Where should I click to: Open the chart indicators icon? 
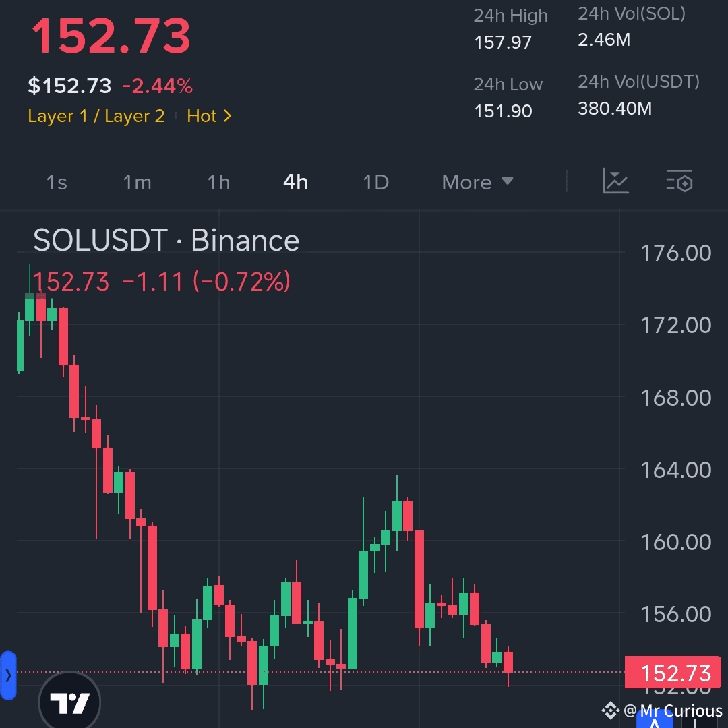point(615,181)
